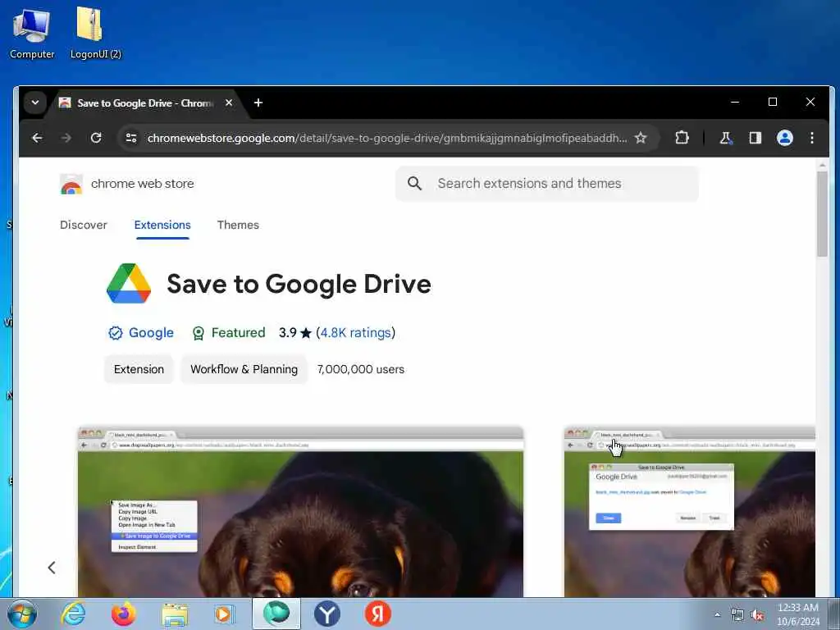
Task: Select the LogonUI (2) desktop folder
Action: click(x=95, y=33)
